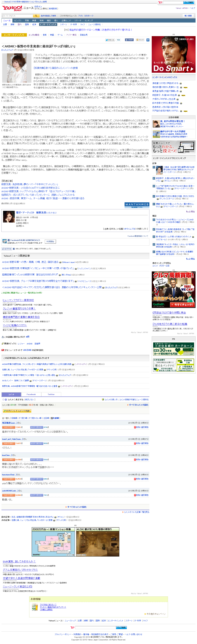This screenshot has width=197, height=644.
Task: Click the plus icon beside the comment display toggle
Action: coord(3,400)
